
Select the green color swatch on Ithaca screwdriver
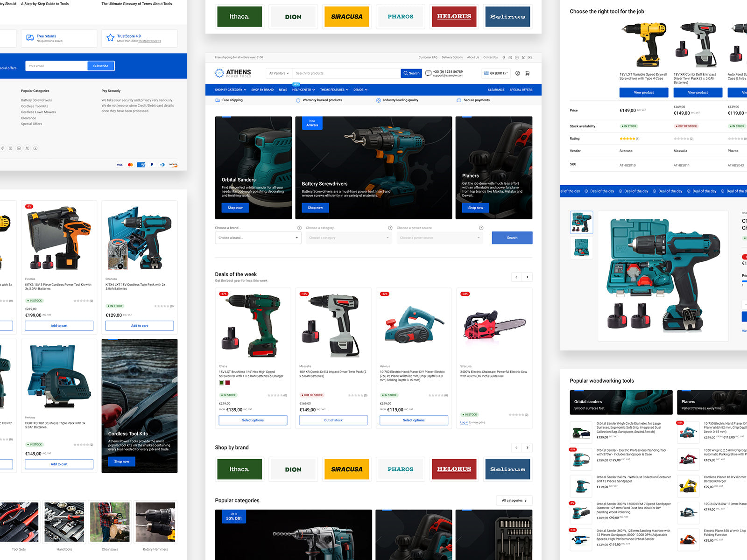222,383
